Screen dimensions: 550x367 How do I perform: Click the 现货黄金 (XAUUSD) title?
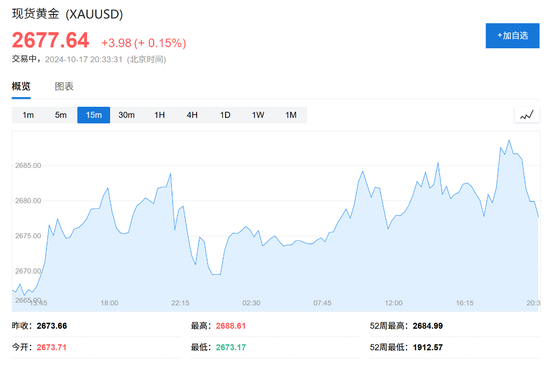pyautogui.click(x=67, y=14)
